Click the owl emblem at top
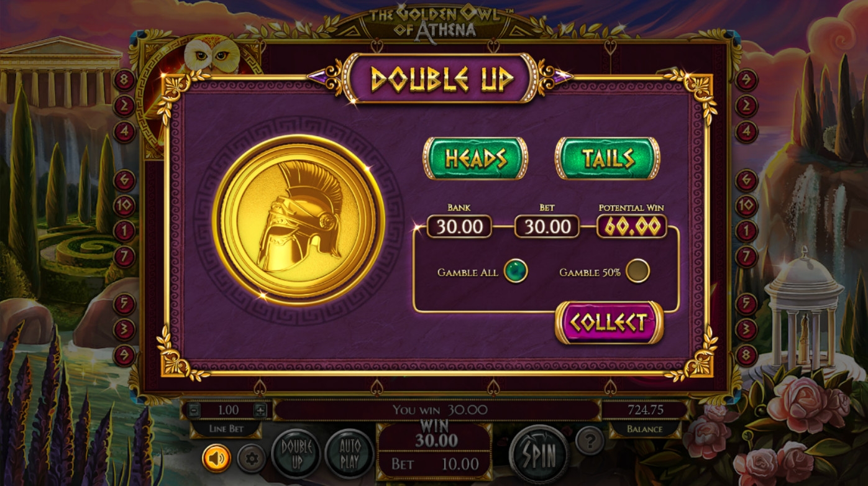This screenshot has width=868, height=486. pos(211,54)
